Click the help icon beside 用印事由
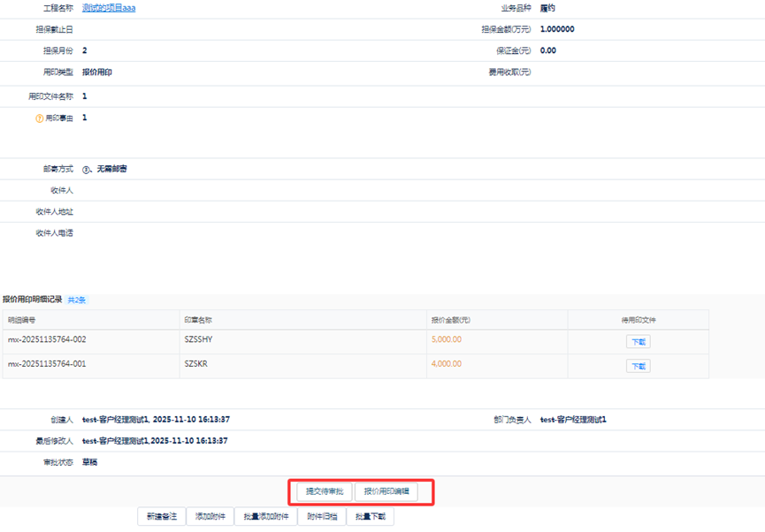Viewport: 765px width, 532px height. (39, 118)
